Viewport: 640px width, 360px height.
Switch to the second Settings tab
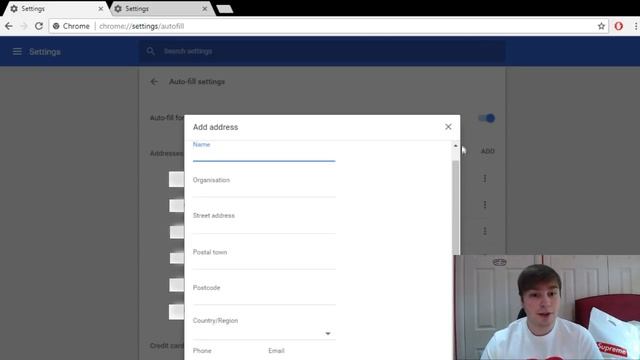point(161,9)
